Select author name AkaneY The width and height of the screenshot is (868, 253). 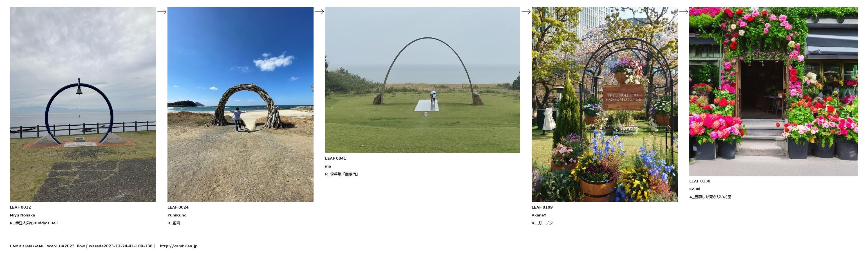click(x=539, y=215)
